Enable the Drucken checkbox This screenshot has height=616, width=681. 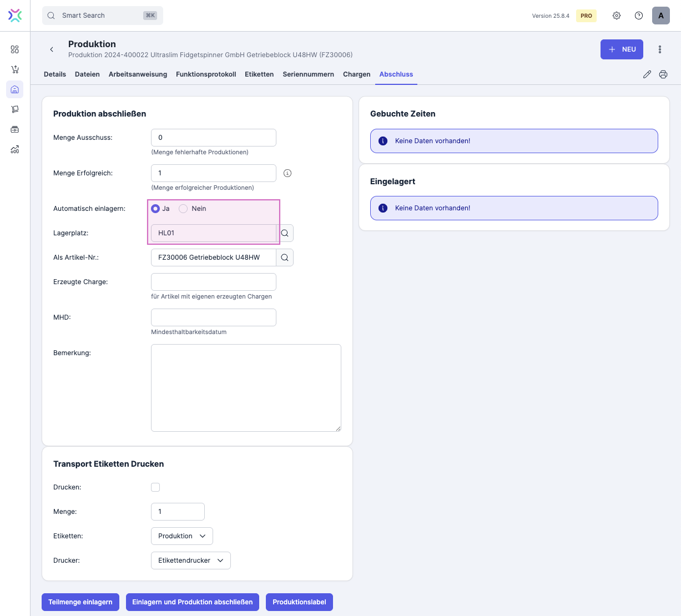pos(155,487)
